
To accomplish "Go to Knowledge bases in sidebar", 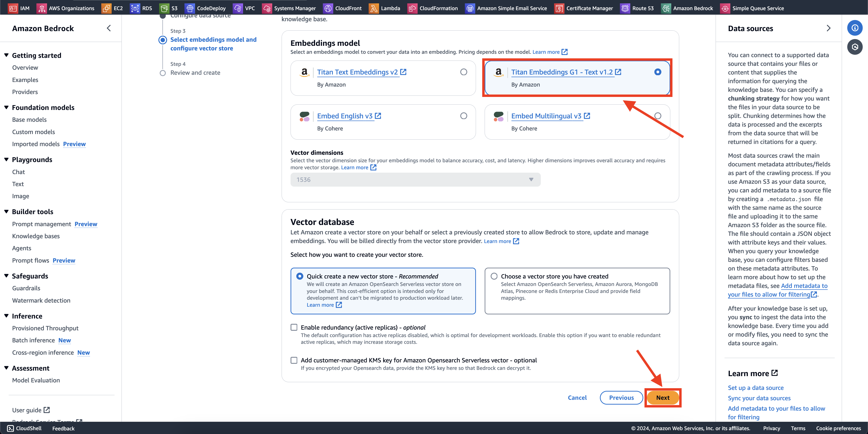I will [x=36, y=236].
